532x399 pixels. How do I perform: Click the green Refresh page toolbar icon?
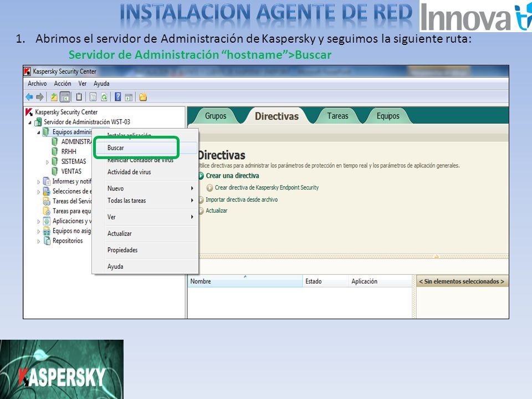click(x=104, y=97)
